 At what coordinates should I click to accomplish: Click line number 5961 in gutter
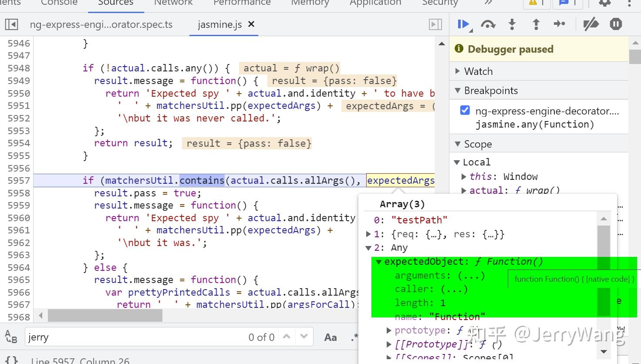point(19,230)
